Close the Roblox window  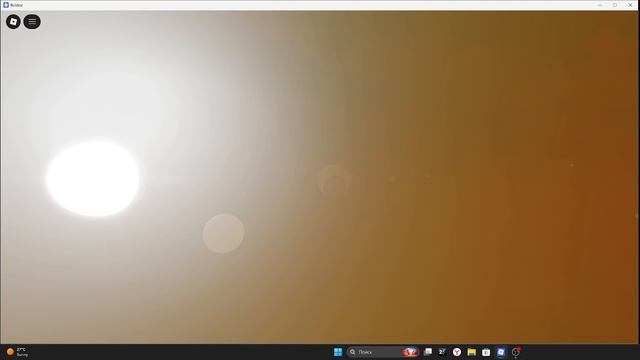tap(630, 5)
